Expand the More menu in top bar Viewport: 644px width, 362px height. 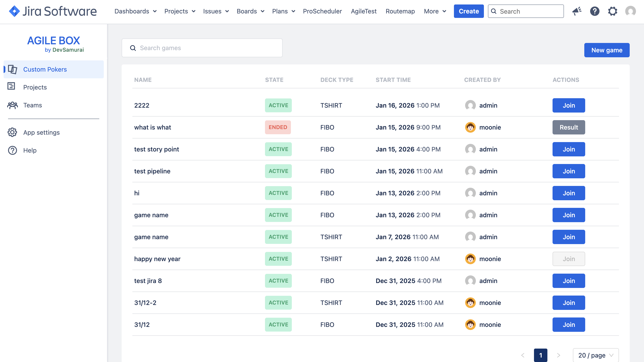click(435, 11)
